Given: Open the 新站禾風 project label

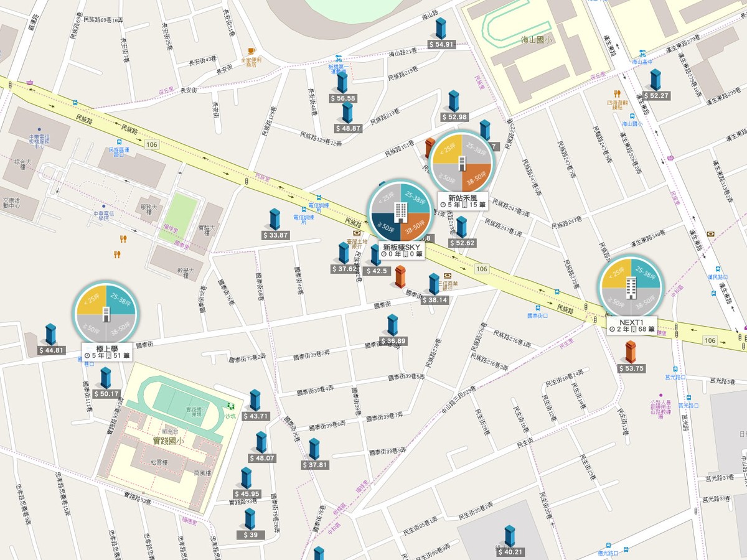Looking at the screenshot, I should coord(462,200).
